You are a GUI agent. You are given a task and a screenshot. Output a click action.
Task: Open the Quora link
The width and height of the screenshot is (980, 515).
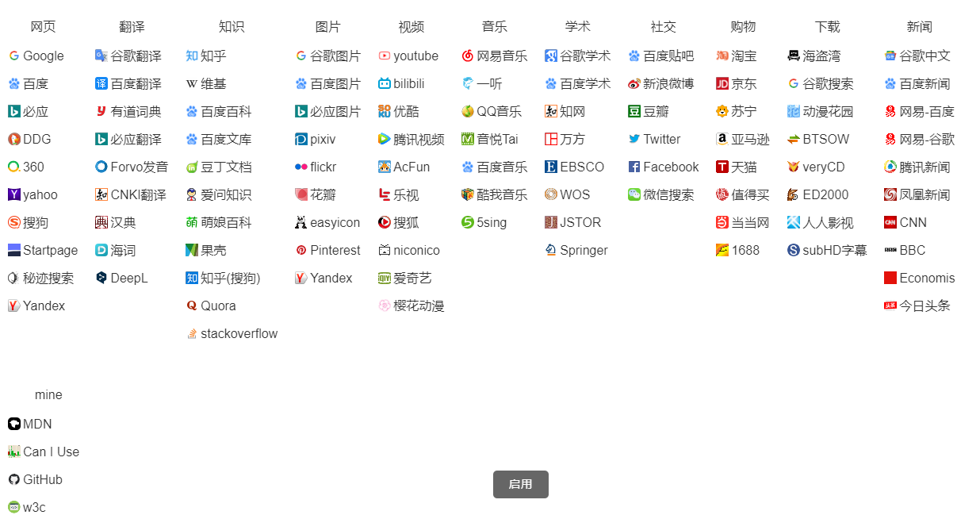[x=218, y=306]
